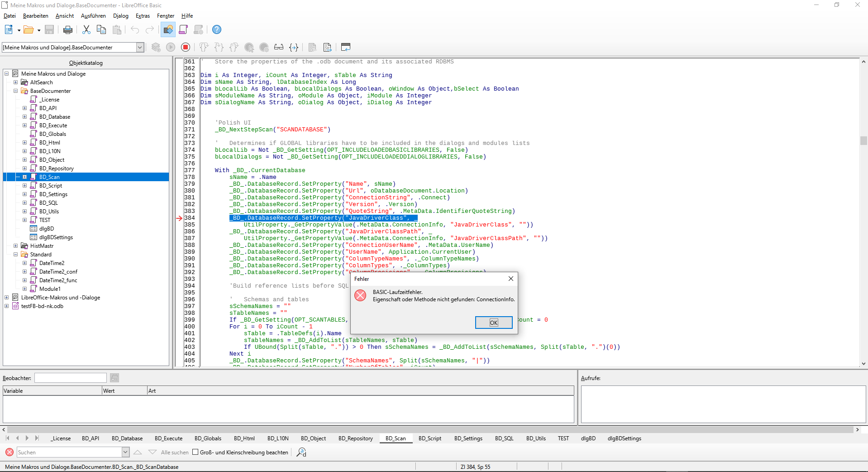This screenshot has width=868, height=472.
Task: Click the Cut scissors icon
Action: pos(86,29)
